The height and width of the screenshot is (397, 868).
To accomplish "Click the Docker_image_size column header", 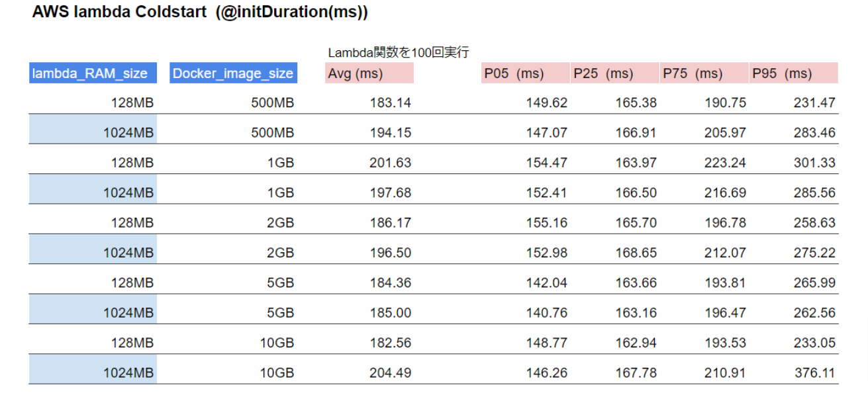I will 233,73.
